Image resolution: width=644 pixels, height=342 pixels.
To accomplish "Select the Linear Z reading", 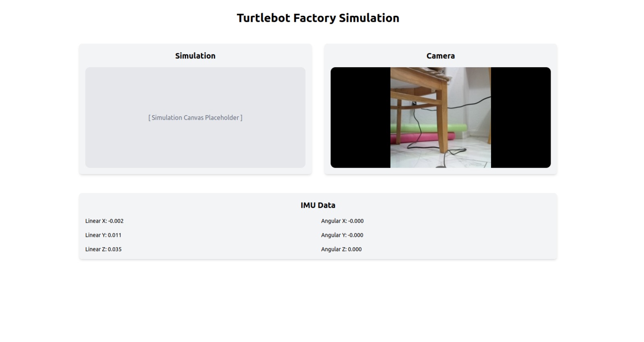I will pyautogui.click(x=103, y=249).
